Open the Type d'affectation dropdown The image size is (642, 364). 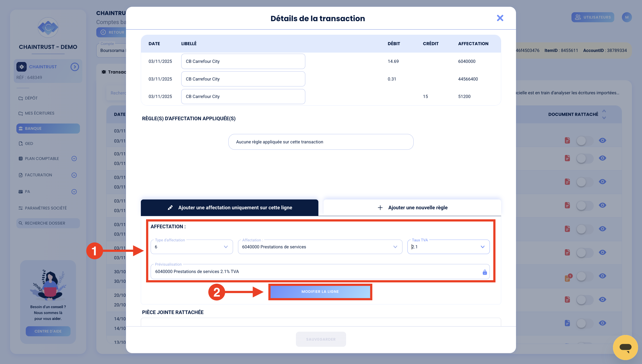192,247
